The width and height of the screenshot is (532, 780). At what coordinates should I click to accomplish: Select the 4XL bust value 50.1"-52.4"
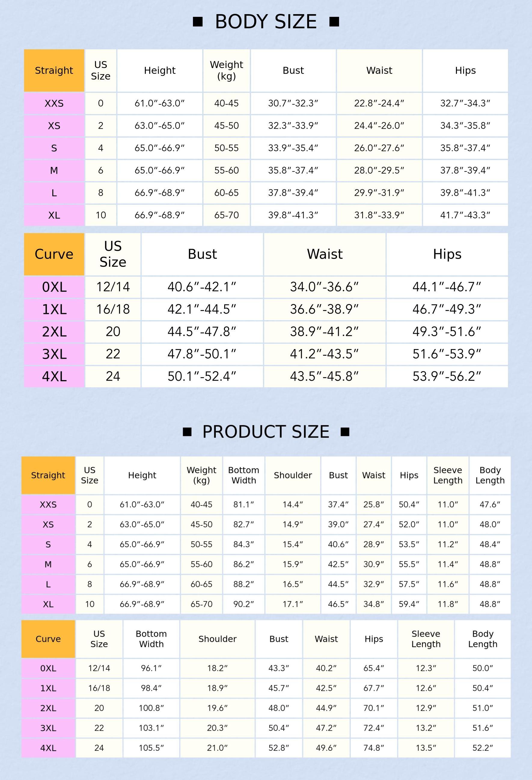202,376
